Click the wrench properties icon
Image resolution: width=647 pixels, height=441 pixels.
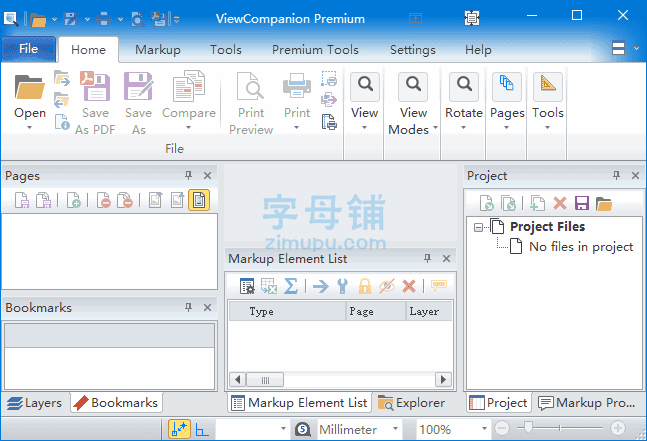[342, 286]
